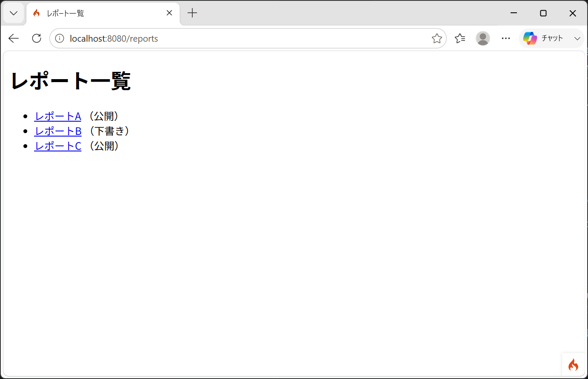Open the レポートC link
Viewport: 588px width, 379px height.
click(58, 146)
